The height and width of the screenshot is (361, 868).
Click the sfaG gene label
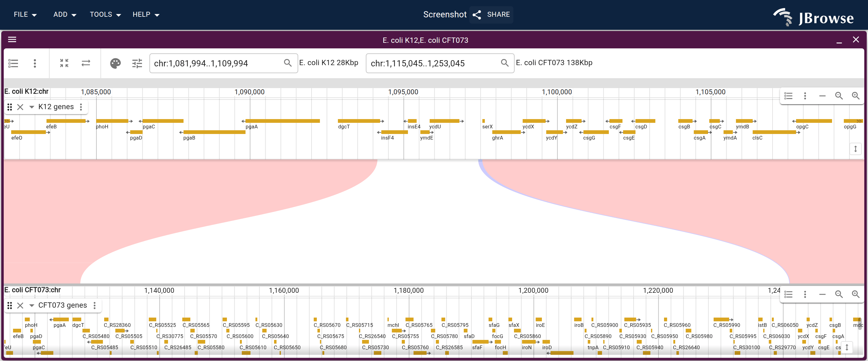point(494,325)
